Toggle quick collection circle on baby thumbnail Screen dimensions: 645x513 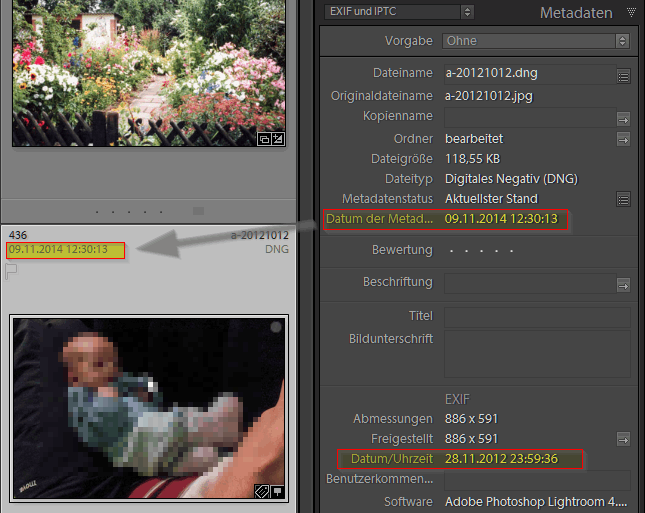[x=276, y=327]
